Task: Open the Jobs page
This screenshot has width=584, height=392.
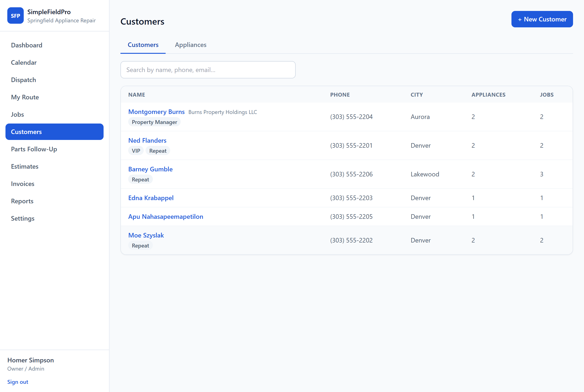Action: coord(54,114)
